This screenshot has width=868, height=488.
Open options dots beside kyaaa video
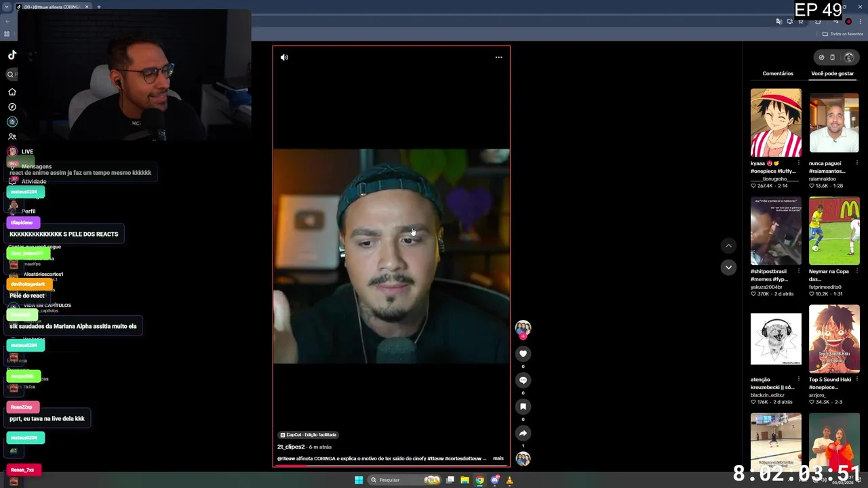(799, 163)
